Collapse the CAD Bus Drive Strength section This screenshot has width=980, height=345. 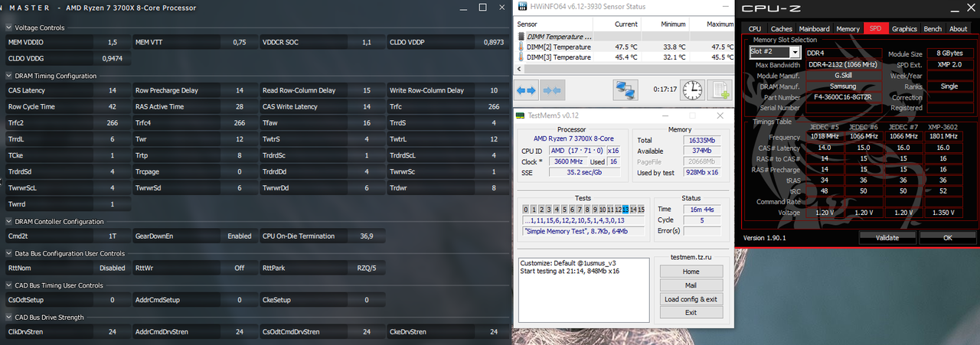[x=8, y=317]
